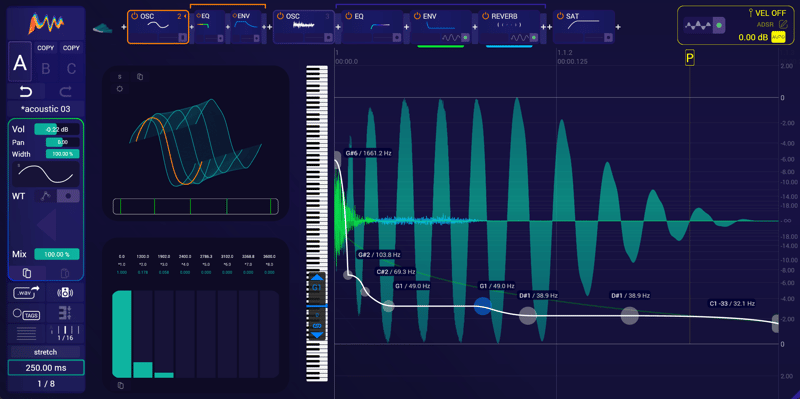This screenshot has height=399, width=800.
Task: Click the 1/16 grid icon
Action: (65, 333)
